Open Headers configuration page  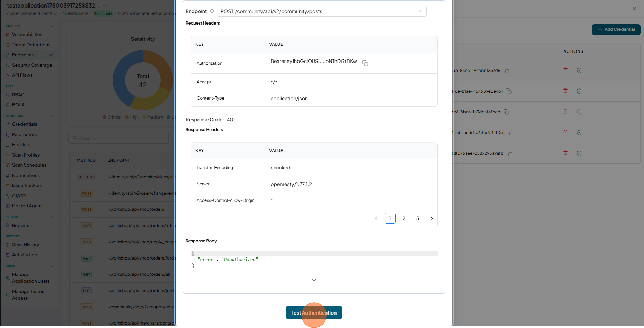coord(21,144)
